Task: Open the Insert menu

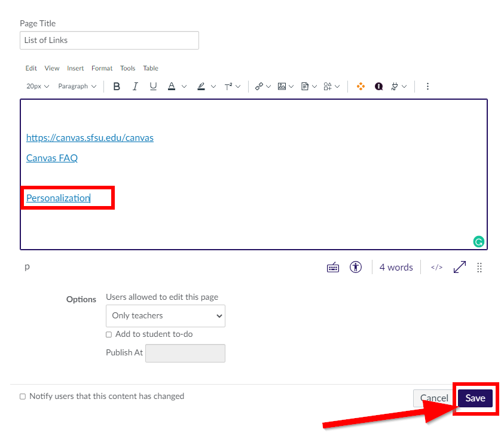Action: click(x=75, y=68)
